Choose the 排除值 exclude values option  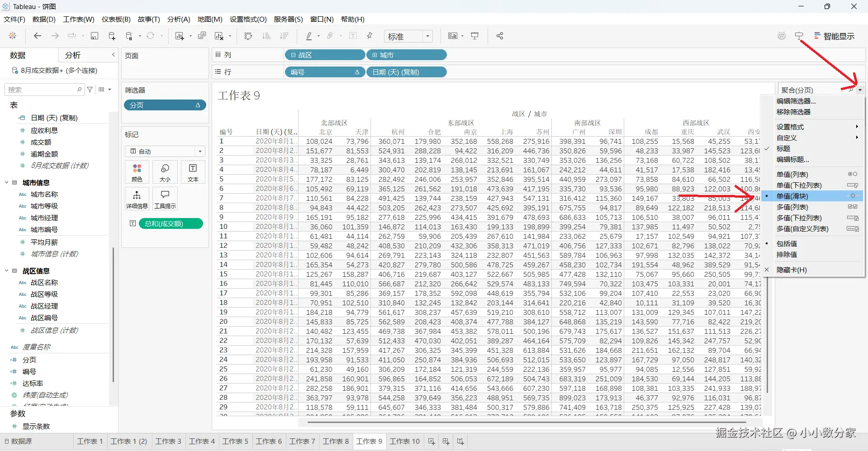coord(812,254)
